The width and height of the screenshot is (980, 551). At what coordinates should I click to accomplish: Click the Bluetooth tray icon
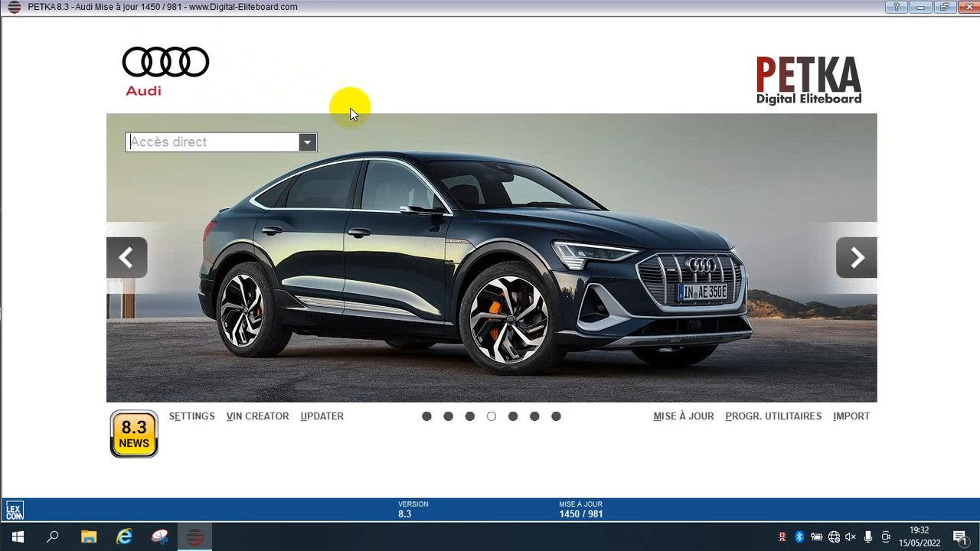799,537
